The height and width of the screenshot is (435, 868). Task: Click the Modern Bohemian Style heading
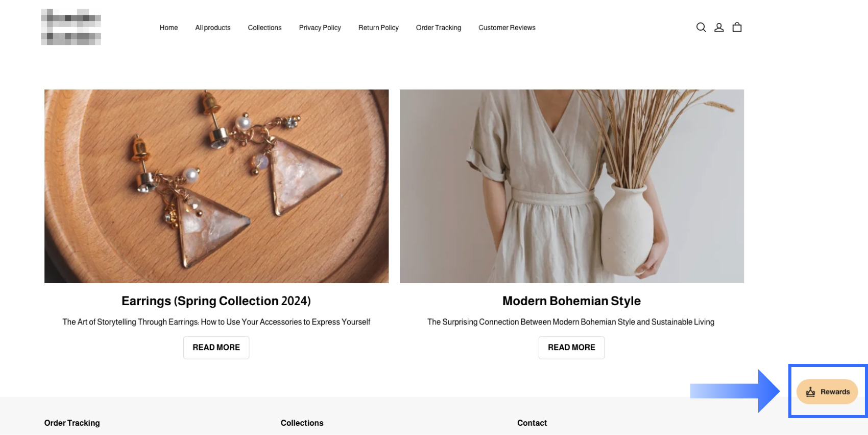[x=571, y=301]
